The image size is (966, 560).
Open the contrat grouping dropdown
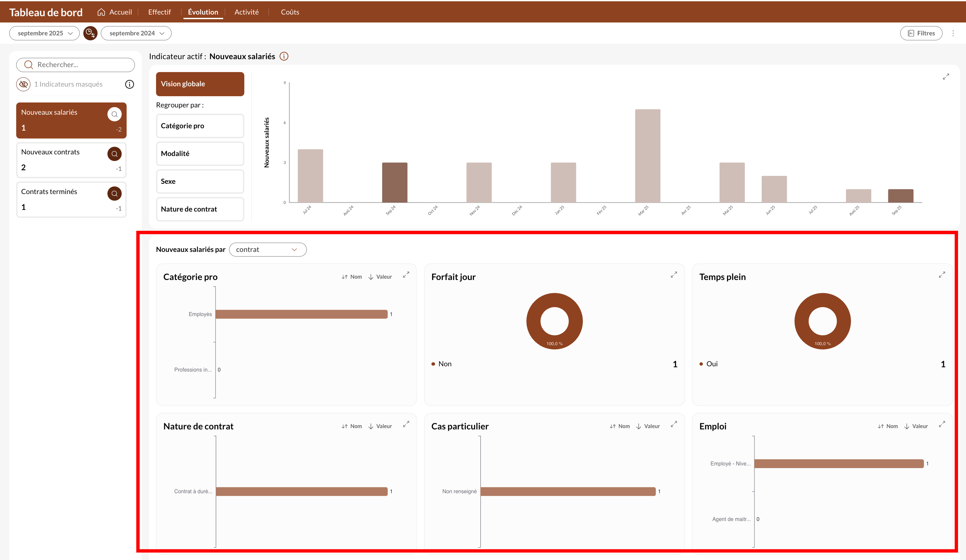pyautogui.click(x=267, y=250)
